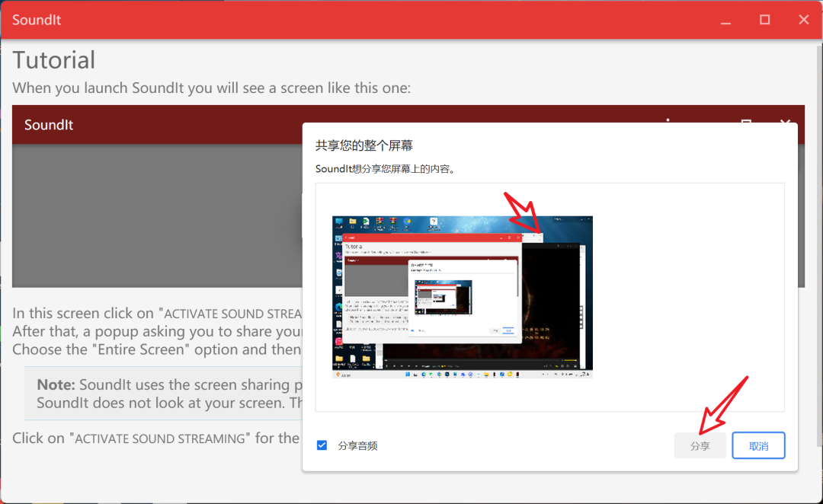Click the 共享您的整个屏幕 dialog title
The height and width of the screenshot is (504, 823).
(x=364, y=145)
